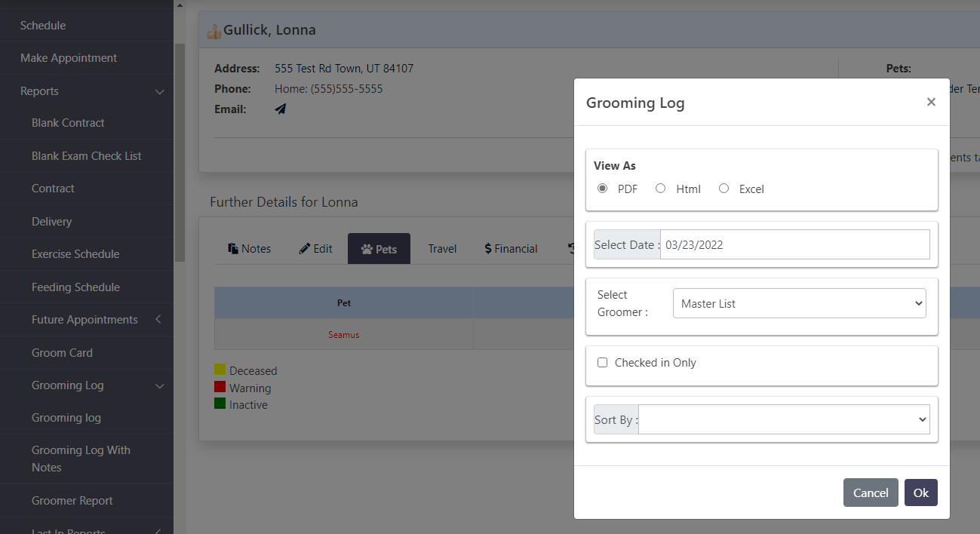The height and width of the screenshot is (534, 980).
Task: Open lowercase Grooming log report
Action: tap(66, 418)
